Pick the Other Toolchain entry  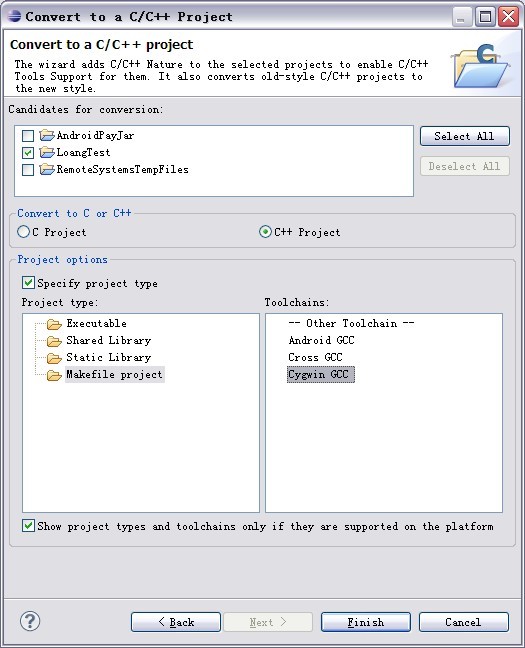tap(351, 324)
